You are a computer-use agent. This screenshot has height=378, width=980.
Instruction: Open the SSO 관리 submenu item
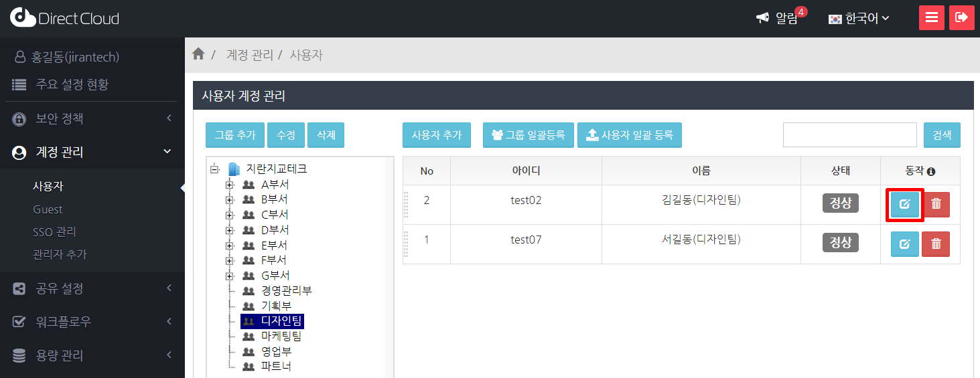coord(54,232)
